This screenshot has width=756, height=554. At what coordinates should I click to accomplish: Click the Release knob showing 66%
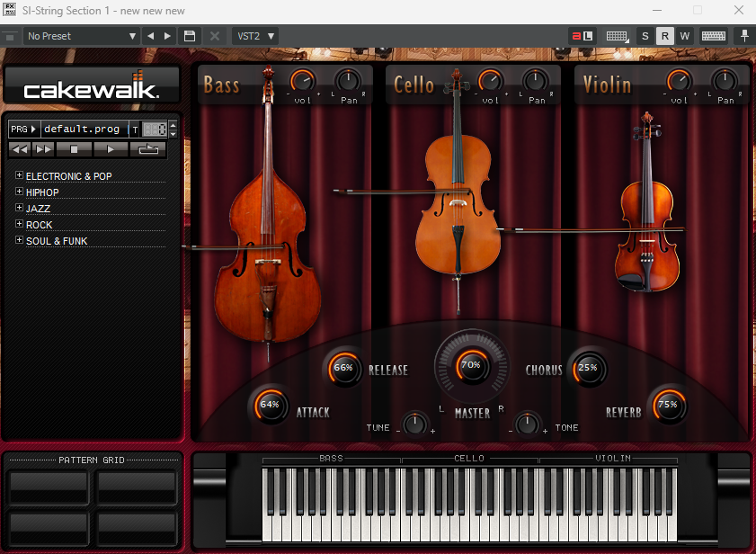click(343, 368)
